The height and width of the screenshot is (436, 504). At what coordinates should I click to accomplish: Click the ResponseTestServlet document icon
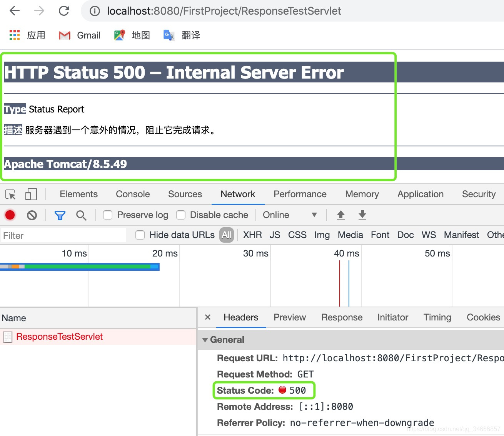[x=8, y=337]
